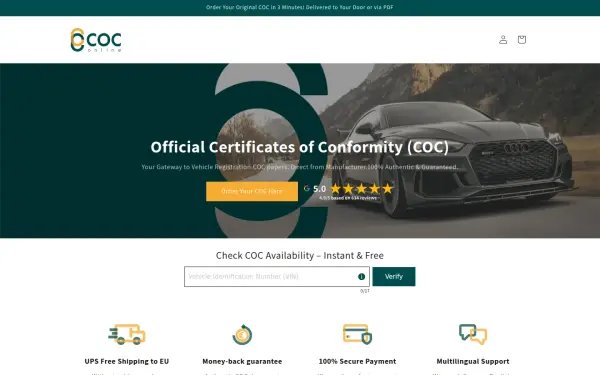
Task: Click the COC online logo
Action: (x=96, y=40)
